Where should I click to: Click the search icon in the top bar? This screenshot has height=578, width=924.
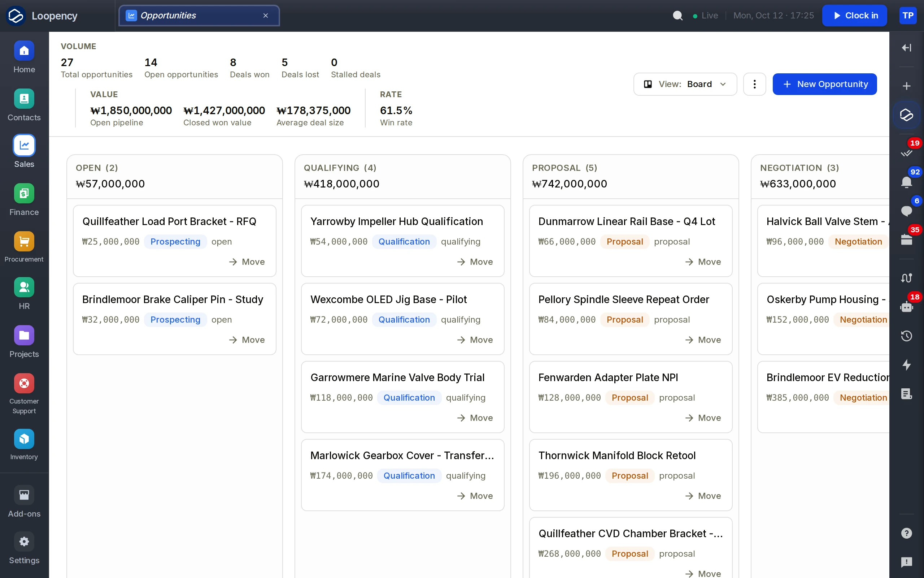(678, 16)
